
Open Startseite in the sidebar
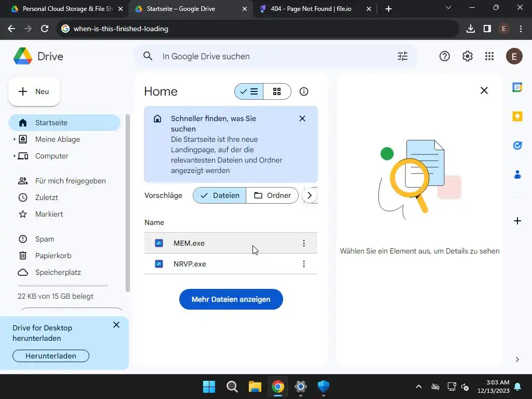(64, 123)
